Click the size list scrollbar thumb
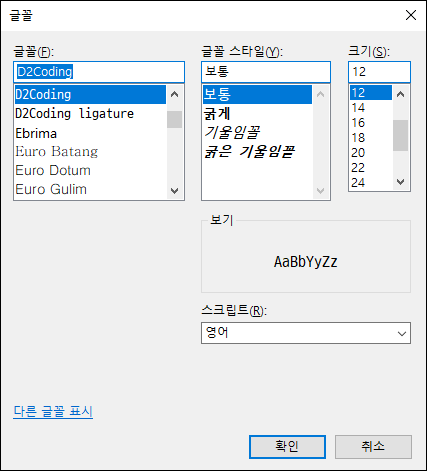Image resolution: width=427 pixels, height=471 pixels. click(400, 135)
